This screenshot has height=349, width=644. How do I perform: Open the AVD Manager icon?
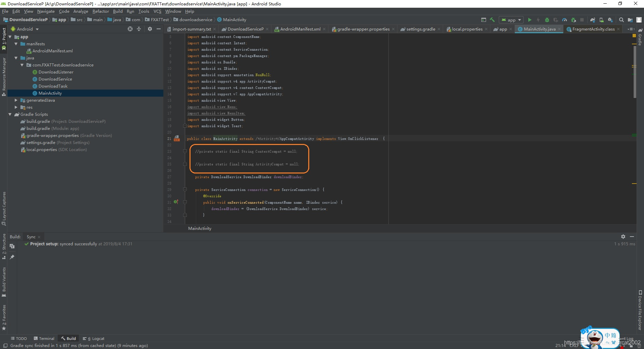click(601, 20)
